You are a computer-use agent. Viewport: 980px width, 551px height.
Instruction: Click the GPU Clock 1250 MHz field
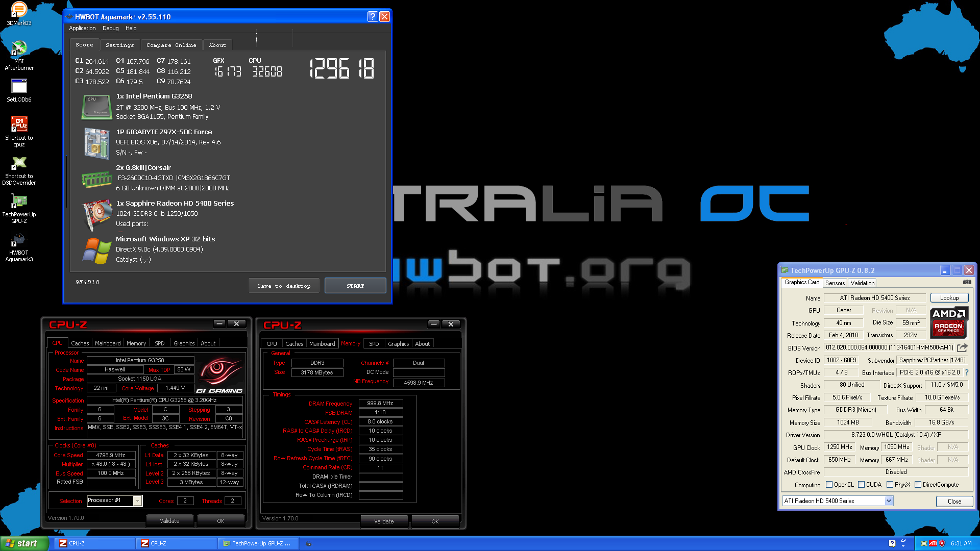840,447
